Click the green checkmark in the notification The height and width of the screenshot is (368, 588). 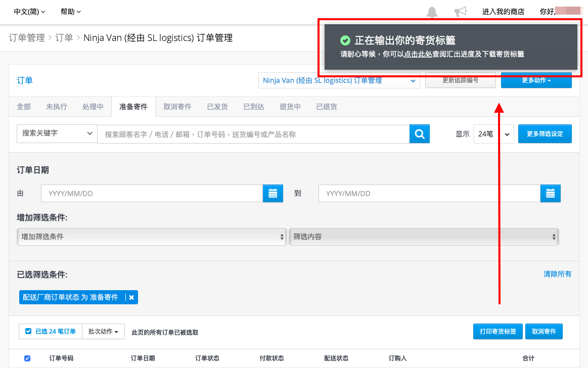point(345,40)
